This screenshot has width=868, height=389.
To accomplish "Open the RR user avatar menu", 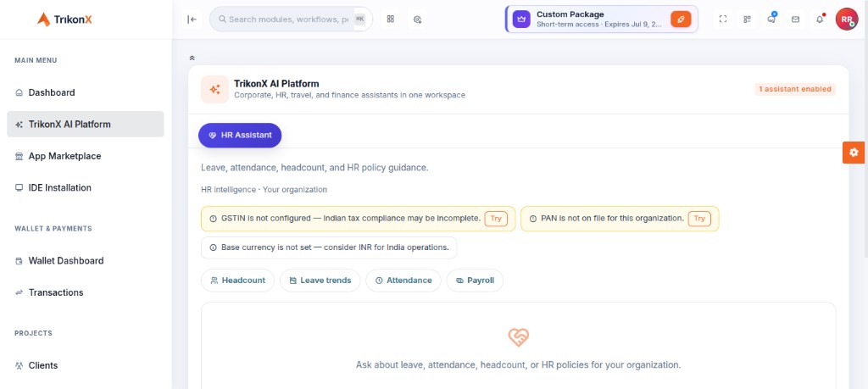I will pyautogui.click(x=847, y=19).
